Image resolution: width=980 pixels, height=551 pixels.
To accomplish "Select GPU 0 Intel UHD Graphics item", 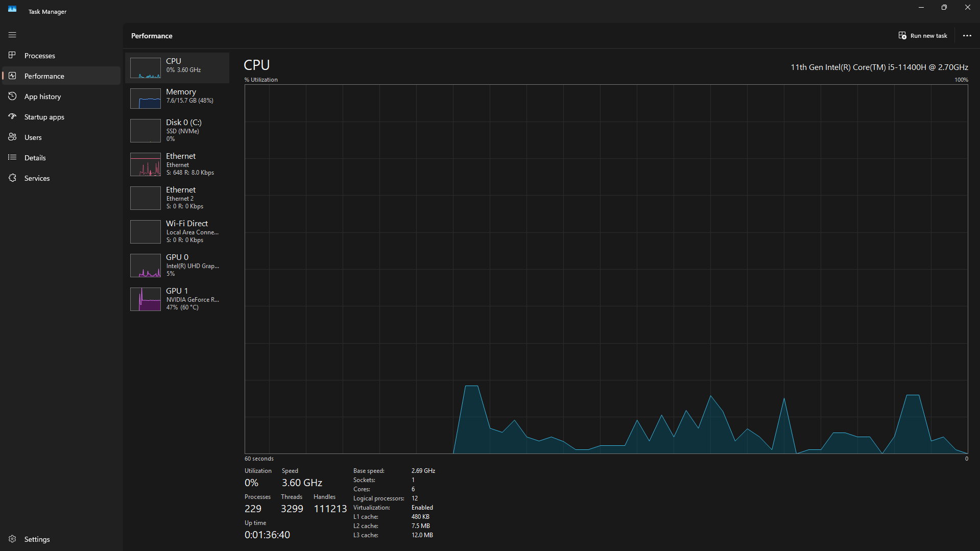I will point(177,265).
